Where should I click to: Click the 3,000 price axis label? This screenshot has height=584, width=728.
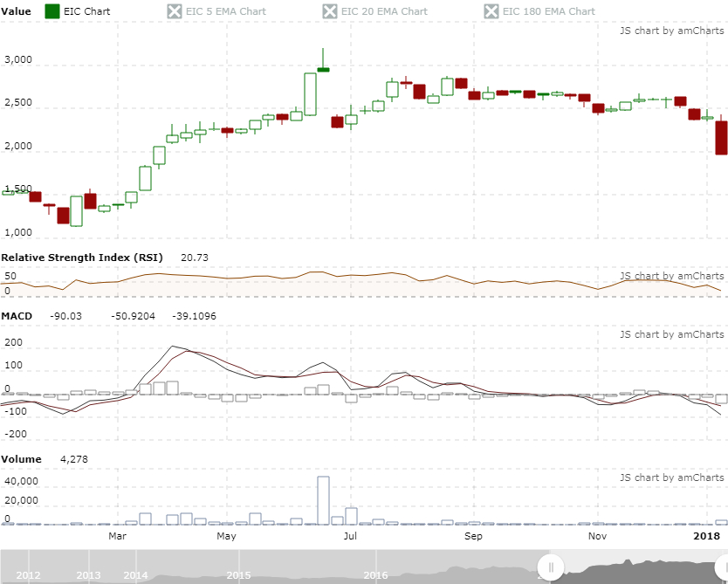pyautogui.click(x=18, y=59)
